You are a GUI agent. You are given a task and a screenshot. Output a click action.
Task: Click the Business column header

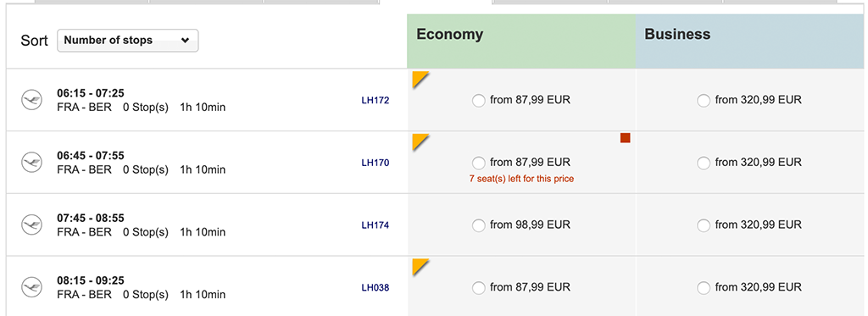coord(752,42)
